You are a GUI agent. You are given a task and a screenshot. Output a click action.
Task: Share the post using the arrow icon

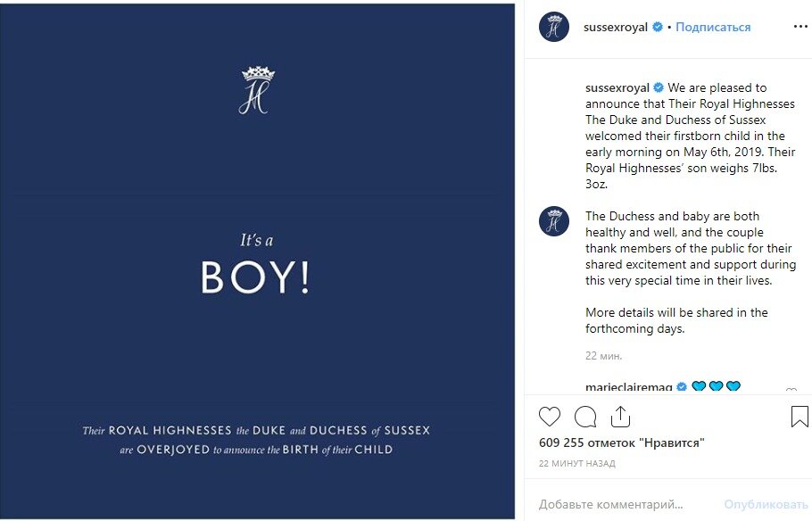click(x=620, y=417)
